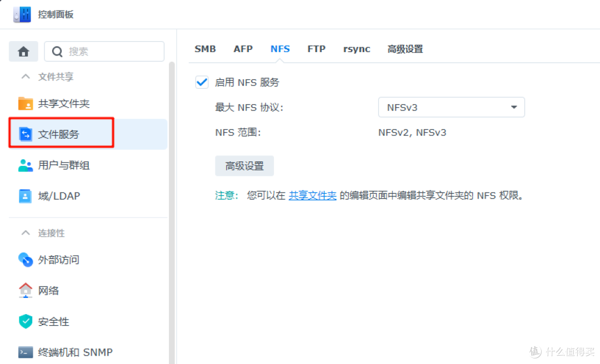Go to Control Panel home icon
Screen dimensions: 600x364
[x=23, y=51]
